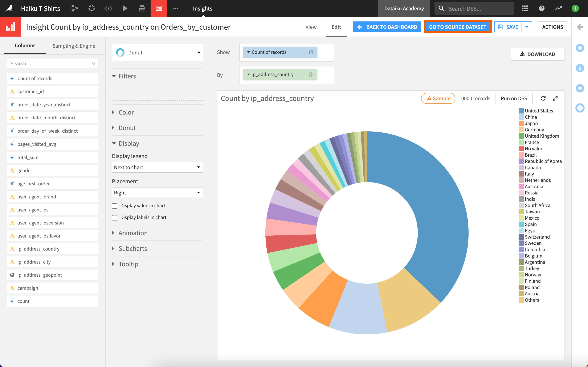Expand the Animation section
Viewport: 588px width, 367px height.
coord(133,233)
